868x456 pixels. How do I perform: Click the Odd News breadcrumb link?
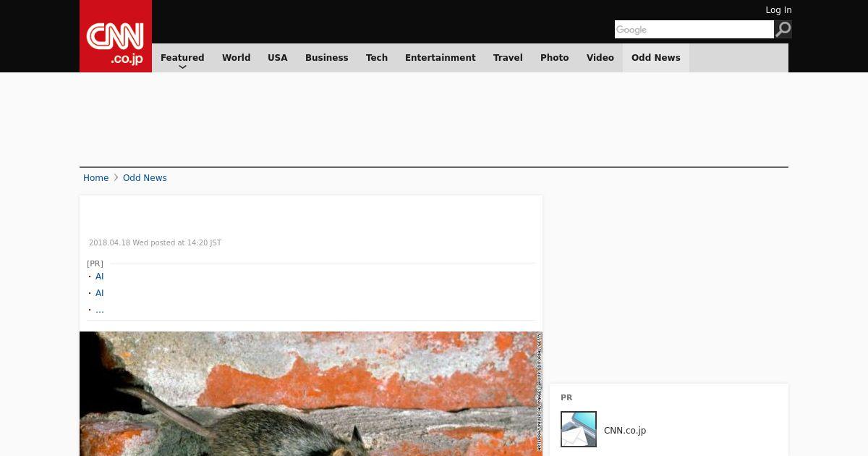pyautogui.click(x=145, y=178)
